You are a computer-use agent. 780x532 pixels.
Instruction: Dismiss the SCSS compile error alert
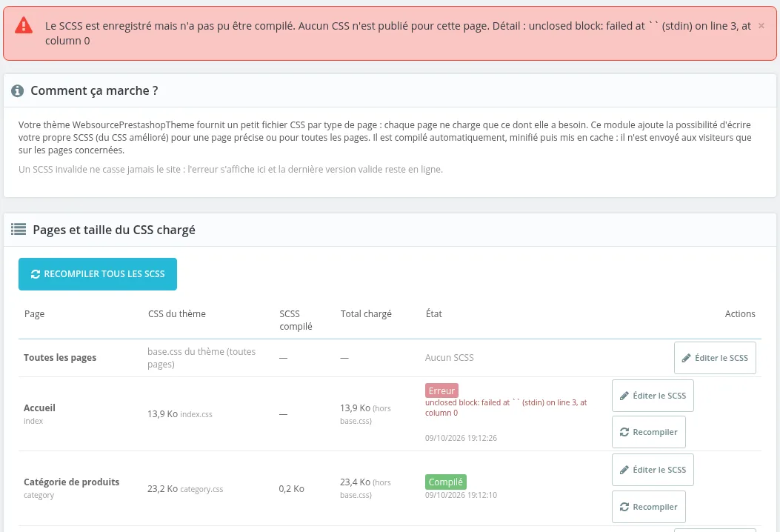[x=761, y=26]
